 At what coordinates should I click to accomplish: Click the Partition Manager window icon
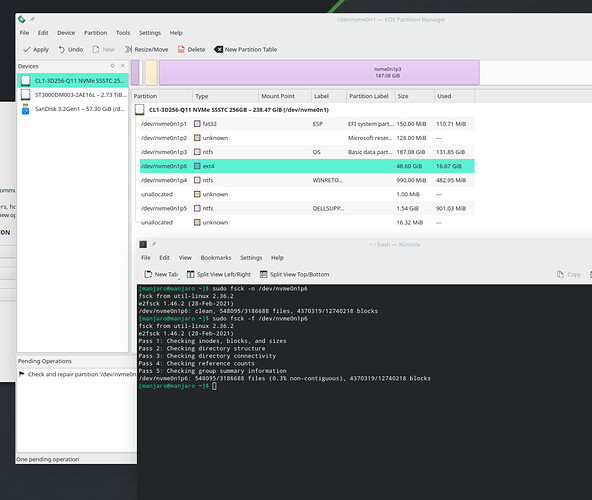pyautogui.click(x=22, y=19)
